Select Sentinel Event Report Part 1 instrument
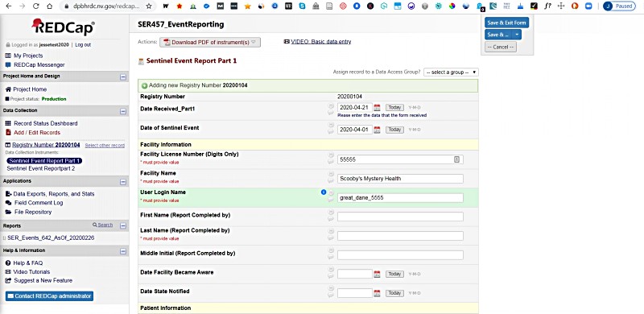 (x=45, y=161)
